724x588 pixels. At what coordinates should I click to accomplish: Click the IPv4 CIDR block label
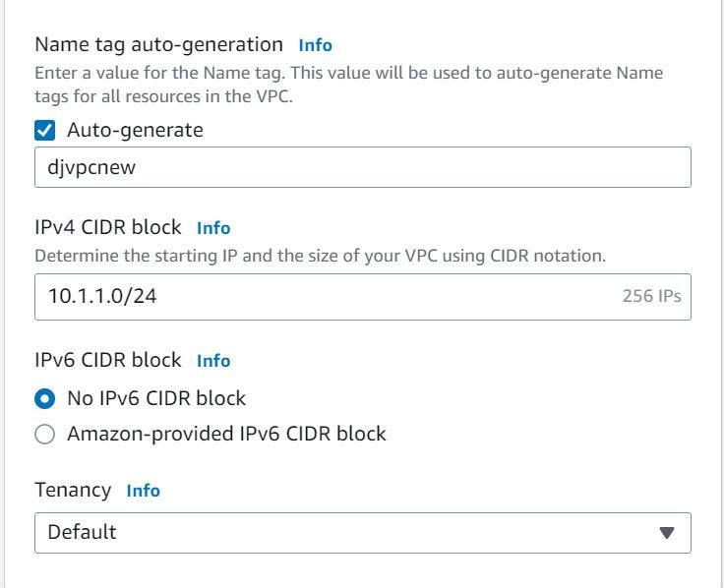[x=108, y=227]
